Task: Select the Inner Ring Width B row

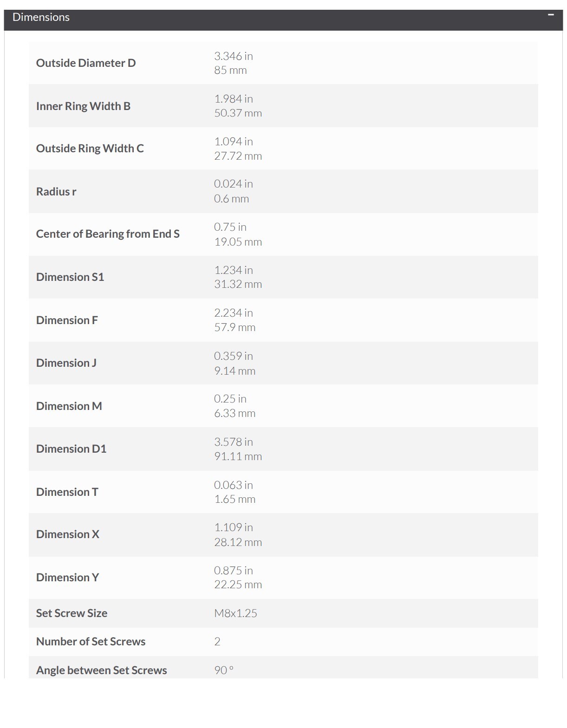Action: pos(283,106)
